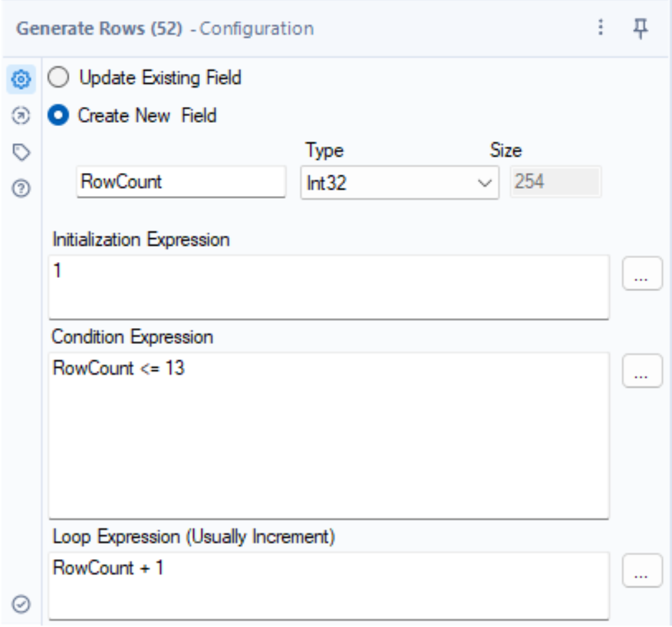Click the Type dropdown chevron arrow
Viewport: 672px width, 627px height.
click(485, 183)
